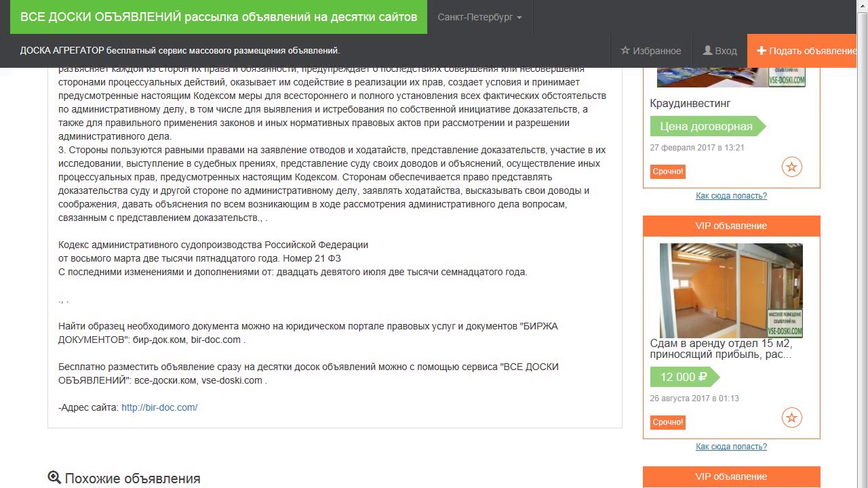Click the user icon beside Вход
Image resolution: width=868 pixels, height=488 pixels.
707,51
